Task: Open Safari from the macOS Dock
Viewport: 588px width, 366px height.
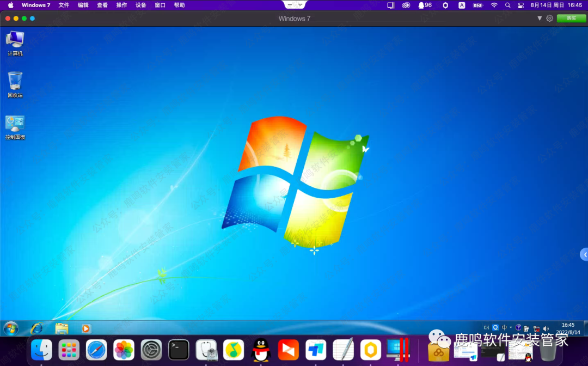Action: 96,350
